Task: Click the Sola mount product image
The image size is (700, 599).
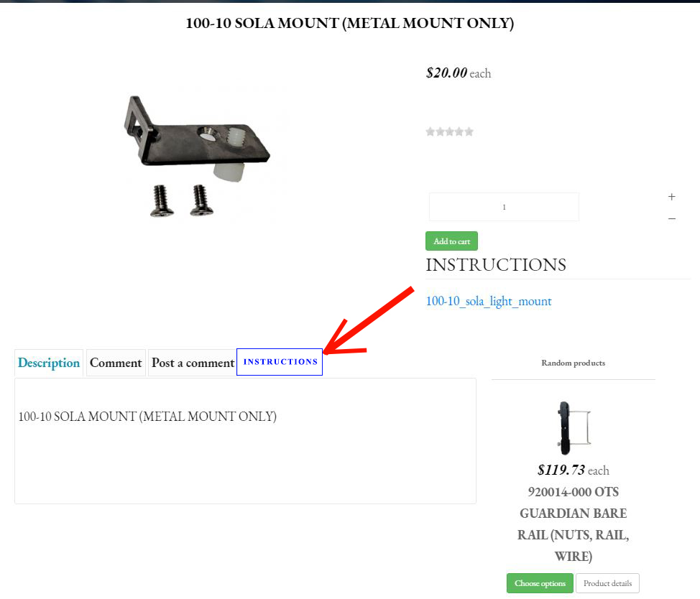Action: pos(198,156)
